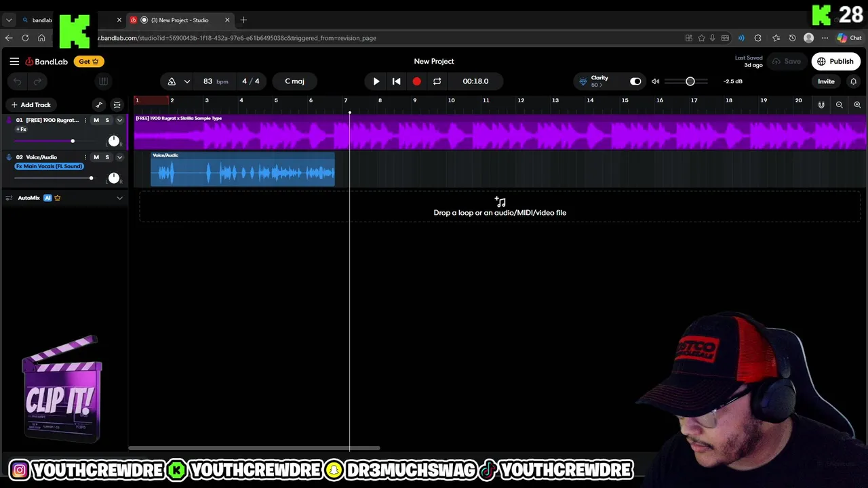The width and height of the screenshot is (868, 488).
Task: Open the 4 / 4 time signature selector
Action: (x=251, y=81)
